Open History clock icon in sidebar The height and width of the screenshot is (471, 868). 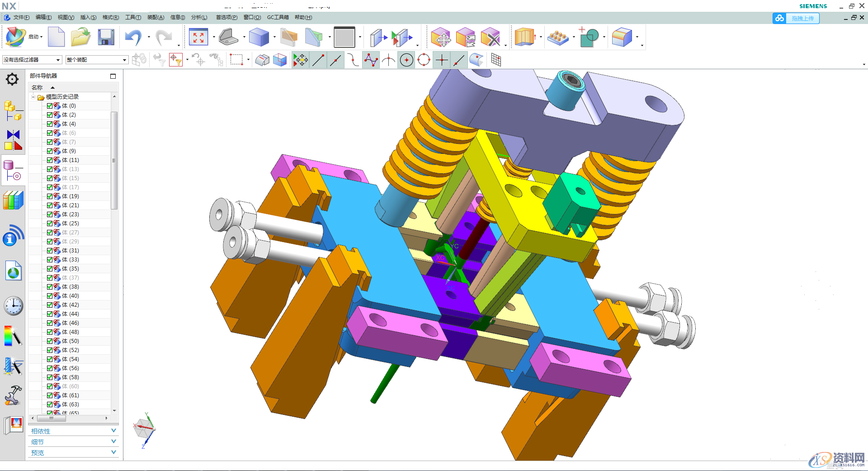[13, 306]
